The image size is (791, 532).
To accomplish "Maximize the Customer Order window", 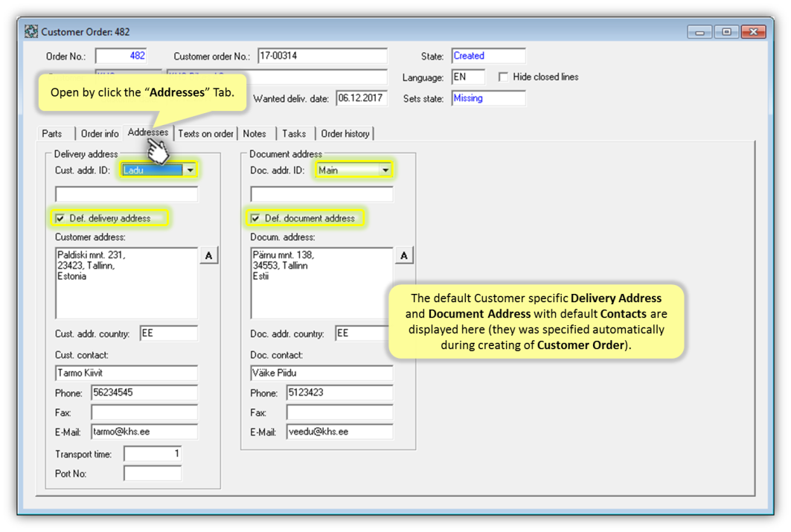I will tap(726, 32).
